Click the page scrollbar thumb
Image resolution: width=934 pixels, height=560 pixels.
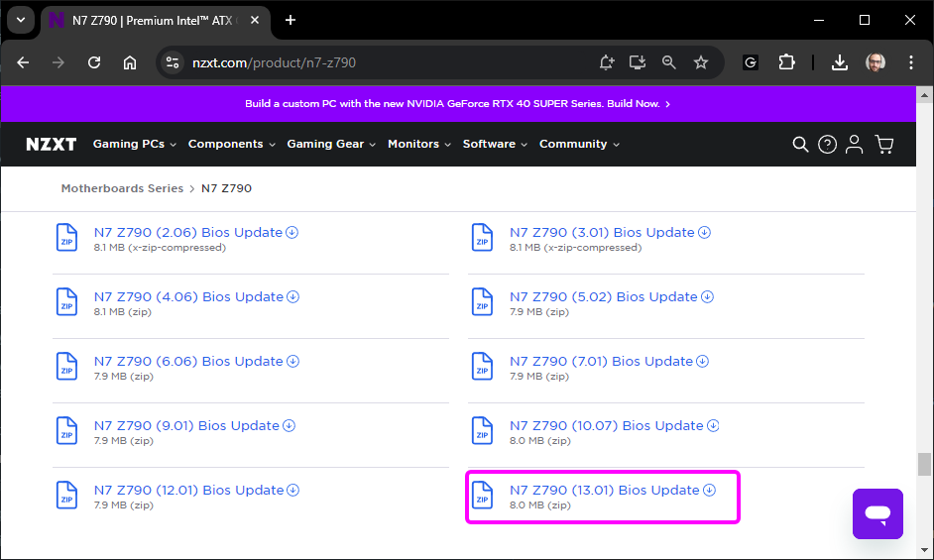coord(924,465)
